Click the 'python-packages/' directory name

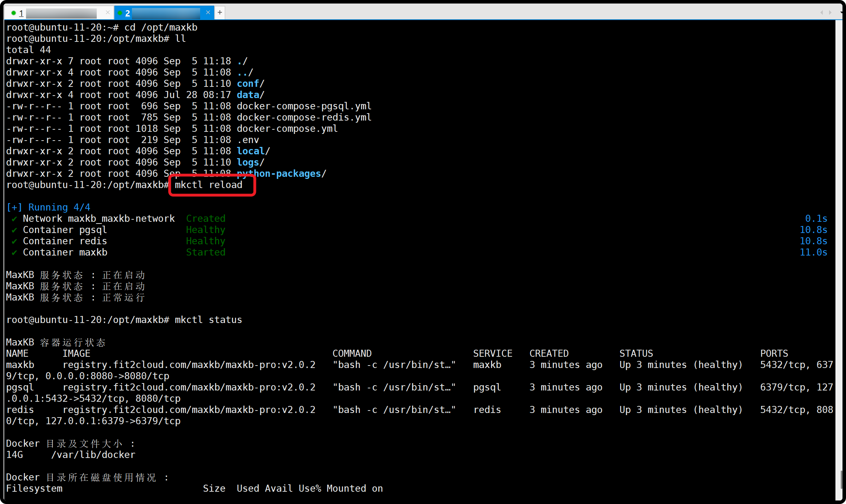click(281, 174)
